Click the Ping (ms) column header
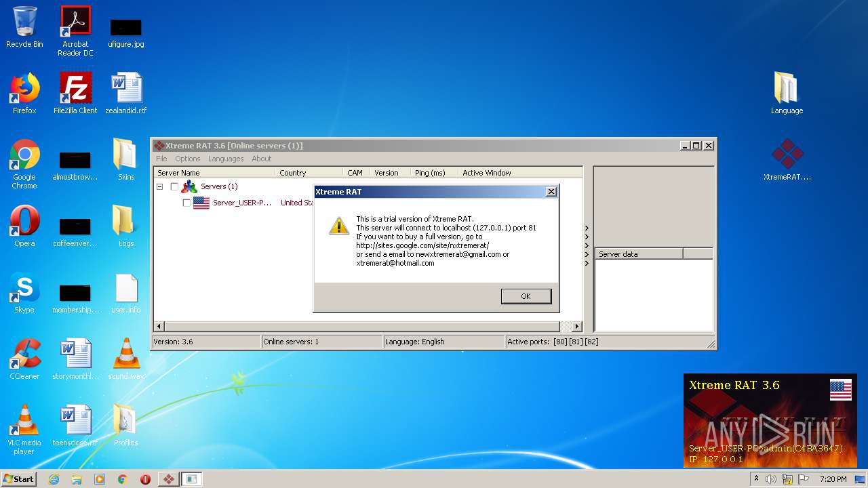Screen dimensions: 868x488 [x=435, y=173]
